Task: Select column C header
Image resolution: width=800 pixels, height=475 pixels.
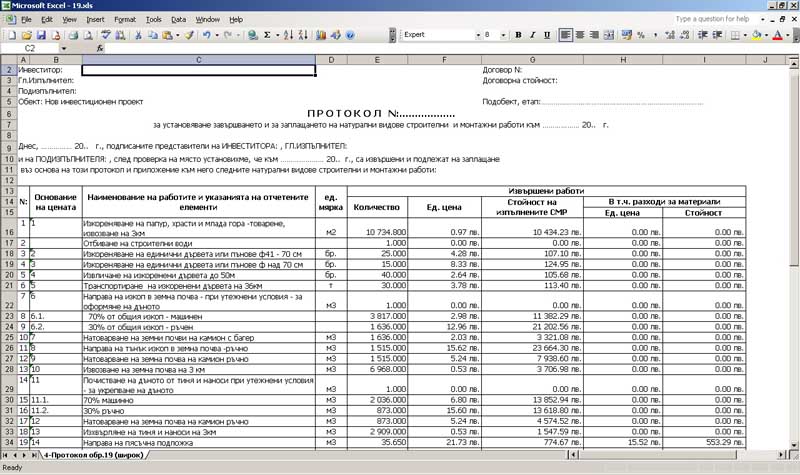Action: [198, 60]
